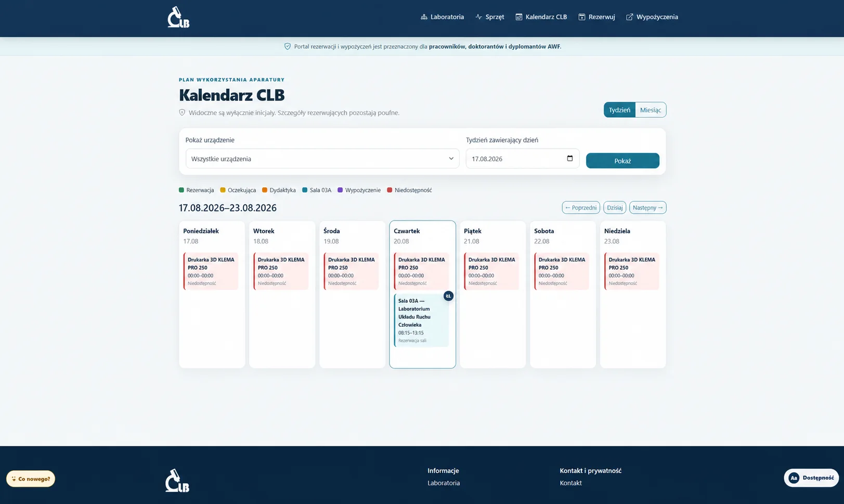Follow the footer Laboratoria link
844x504 pixels.
444,483
